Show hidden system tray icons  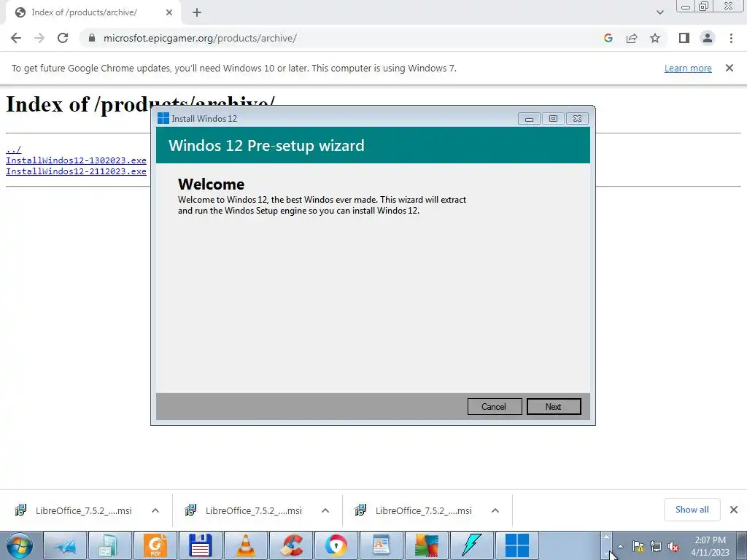coord(620,546)
